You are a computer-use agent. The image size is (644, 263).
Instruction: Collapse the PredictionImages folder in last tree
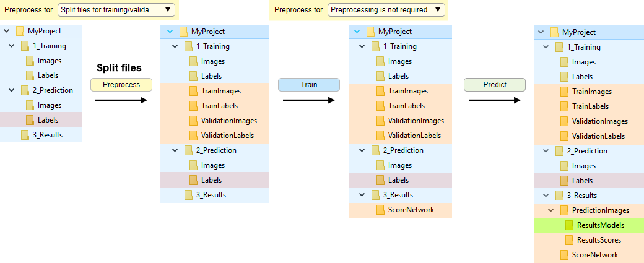pyautogui.click(x=551, y=210)
